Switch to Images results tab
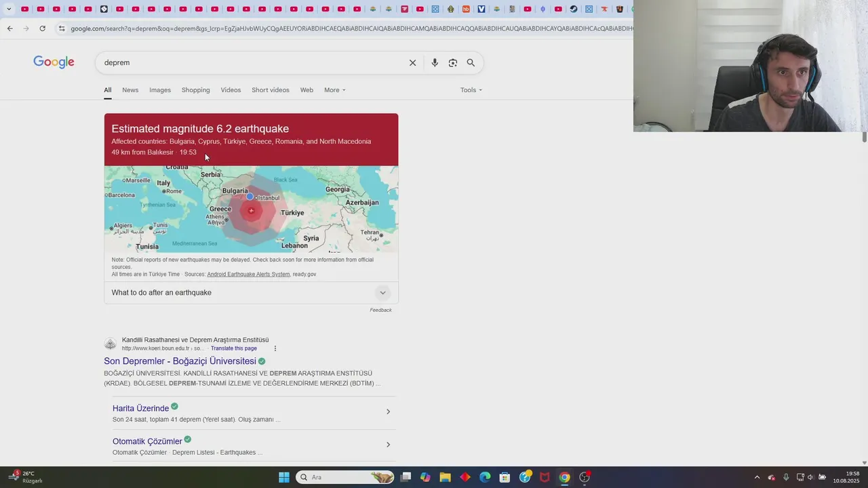868x488 pixels. tap(160, 90)
